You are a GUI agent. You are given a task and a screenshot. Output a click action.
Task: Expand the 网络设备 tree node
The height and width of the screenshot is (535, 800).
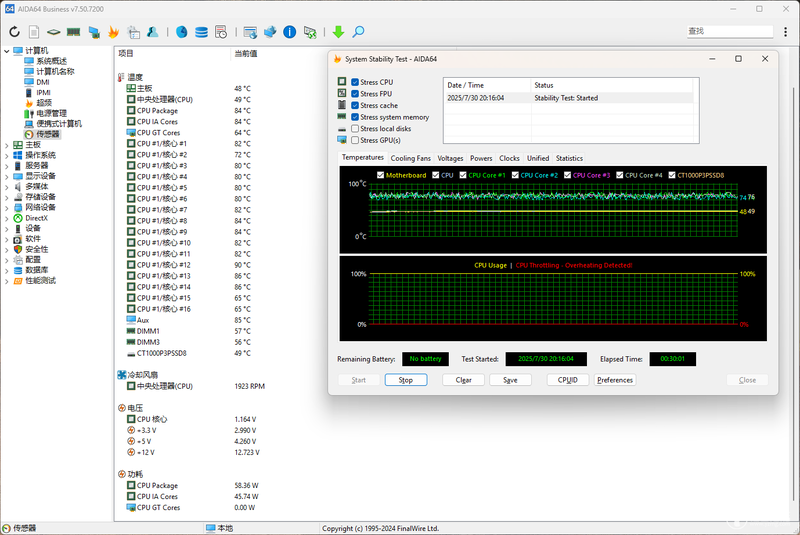7,208
